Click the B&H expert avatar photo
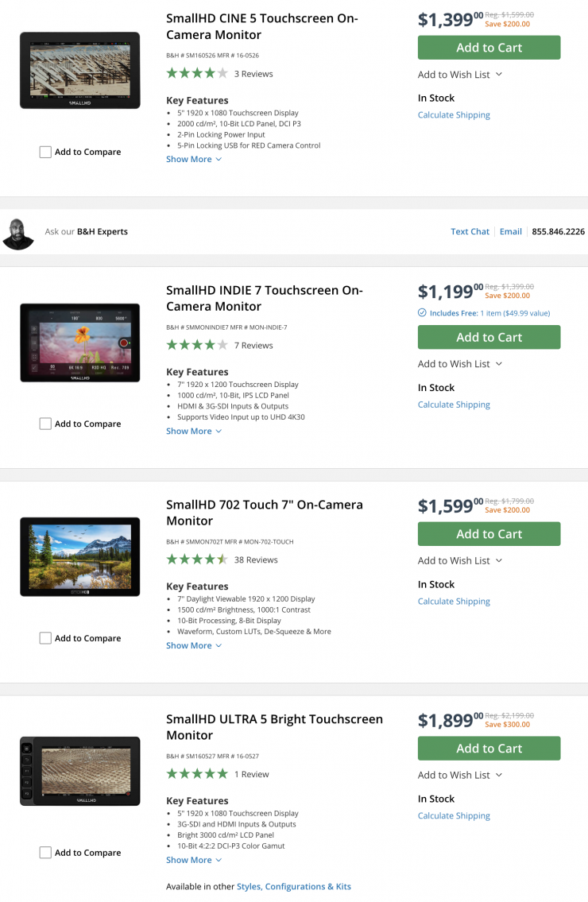588x902 pixels. point(18,233)
